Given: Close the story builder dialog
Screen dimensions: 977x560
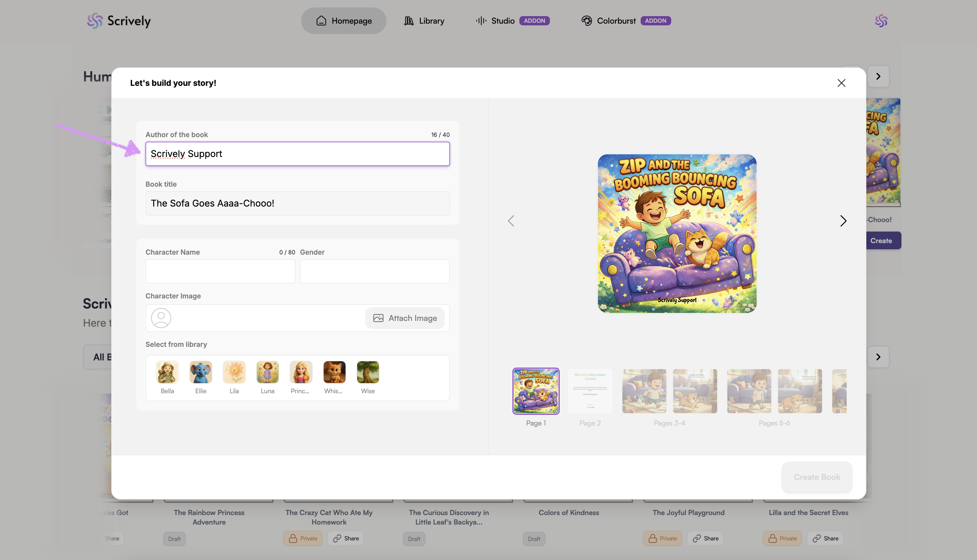Looking at the screenshot, I should point(841,83).
